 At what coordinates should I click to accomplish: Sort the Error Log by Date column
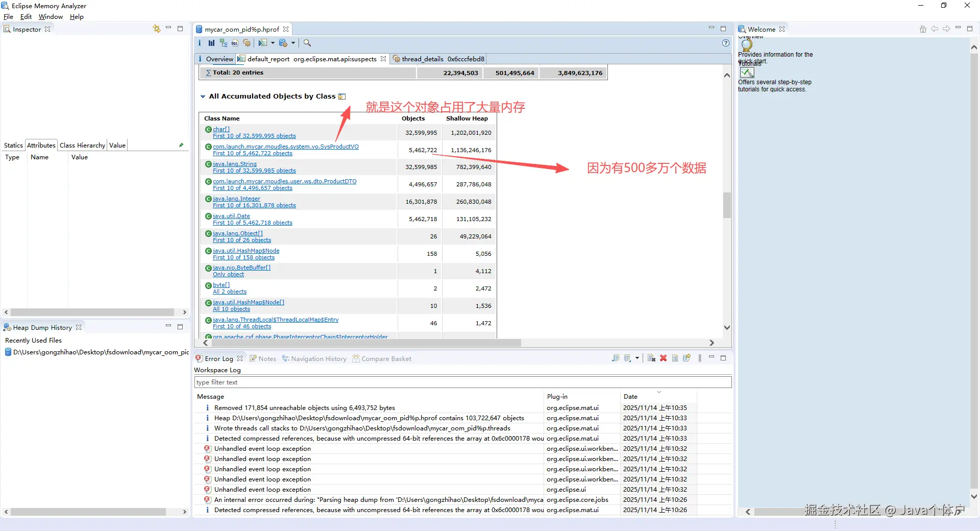pos(658,396)
